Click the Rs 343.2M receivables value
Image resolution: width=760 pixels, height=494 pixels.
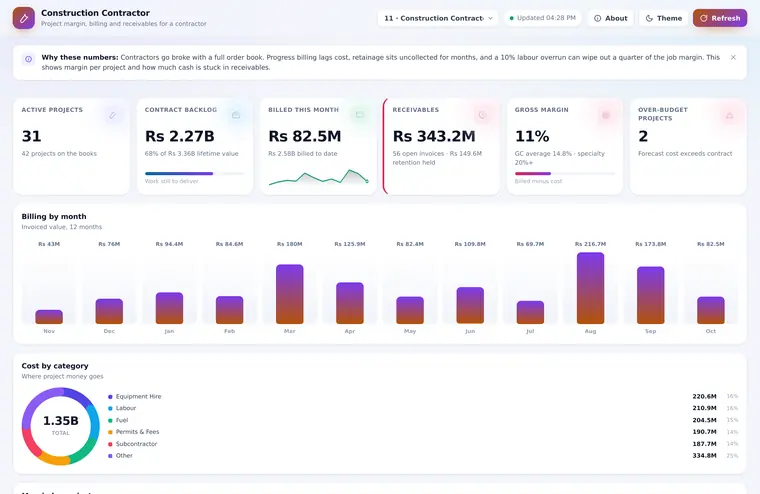(434, 137)
